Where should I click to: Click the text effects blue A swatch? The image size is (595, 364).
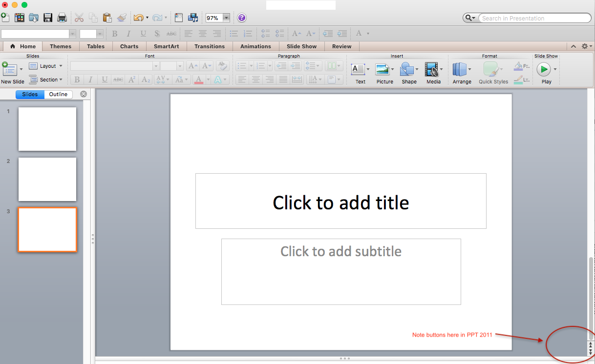pyautogui.click(x=218, y=80)
